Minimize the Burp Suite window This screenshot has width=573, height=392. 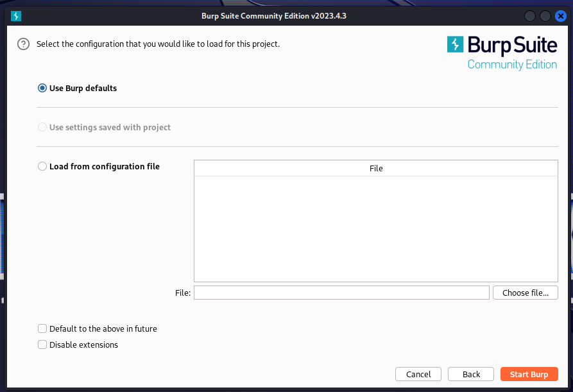[x=530, y=16]
